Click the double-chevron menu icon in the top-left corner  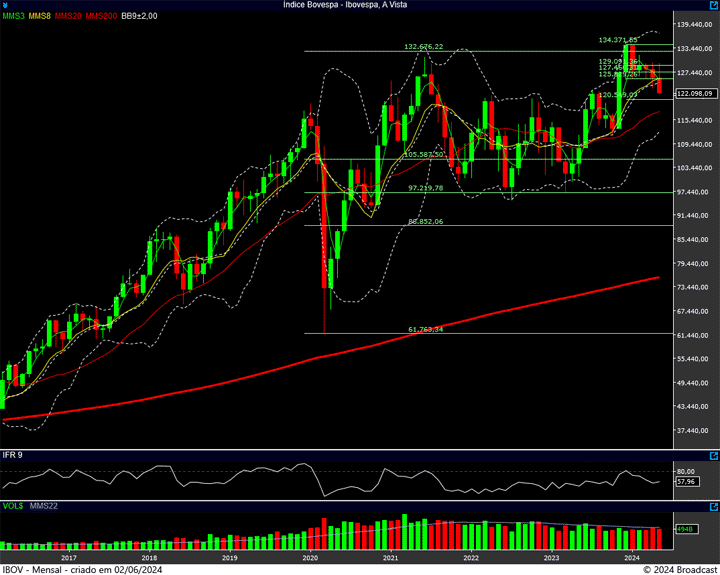click(x=7, y=5)
